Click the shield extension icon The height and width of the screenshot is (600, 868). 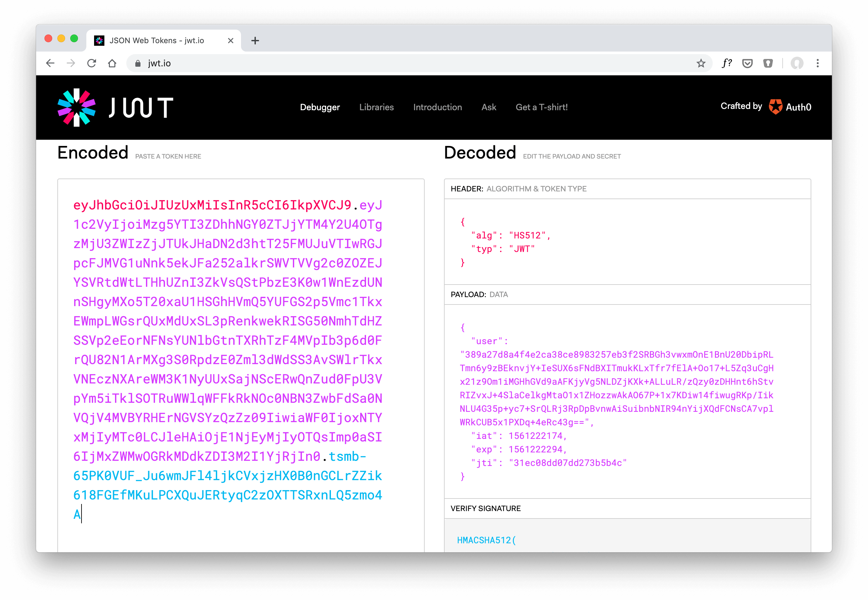[x=767, y=63]
